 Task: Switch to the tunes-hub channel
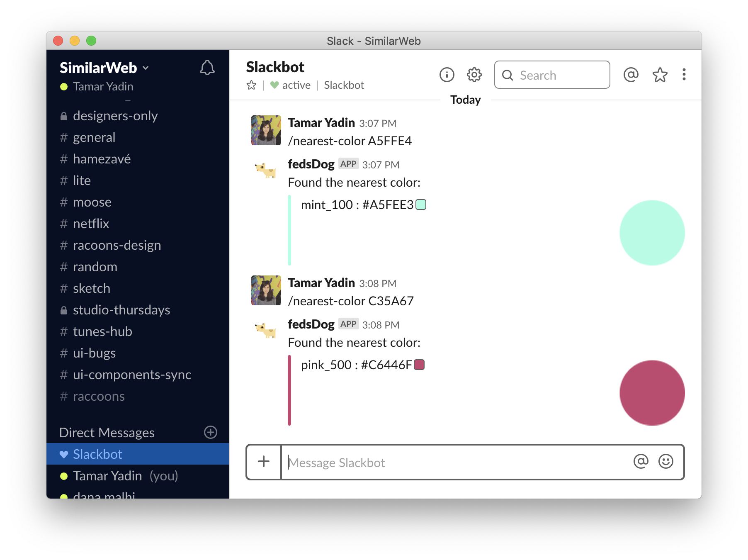coord(137,331)
